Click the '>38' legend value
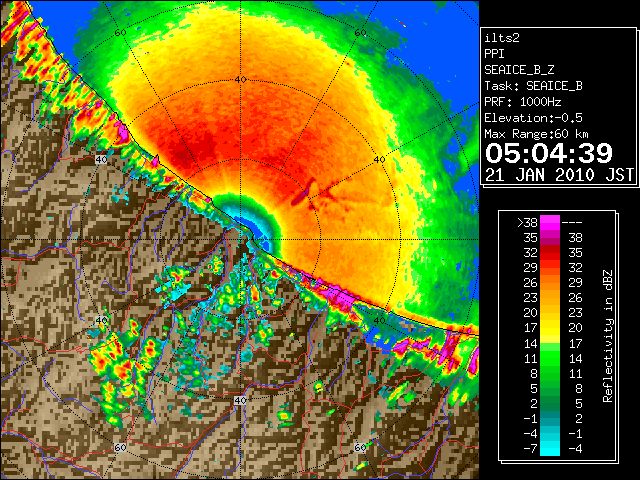The height and width of the screenshot is (480, 640). (527, 223)
